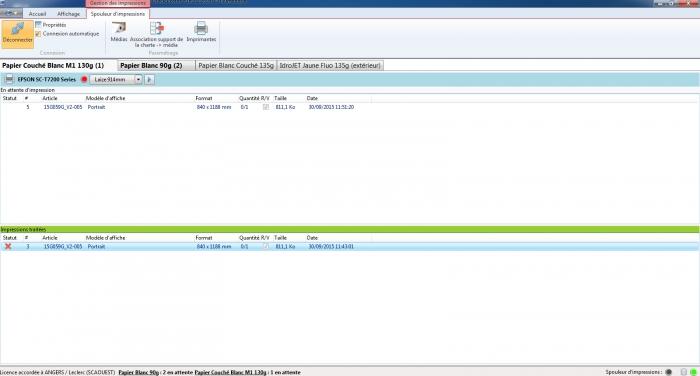
Task: Open the application menu button at top left
Action: [11, 13]
